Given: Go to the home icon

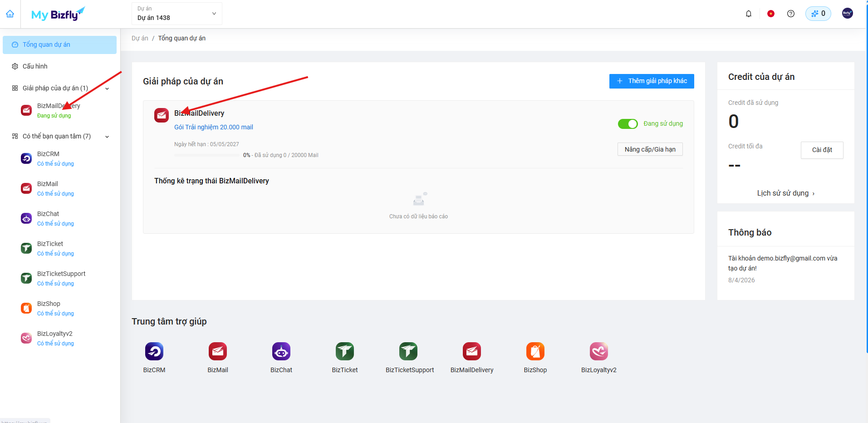Looking at the screenshot, I should [10, 14].
